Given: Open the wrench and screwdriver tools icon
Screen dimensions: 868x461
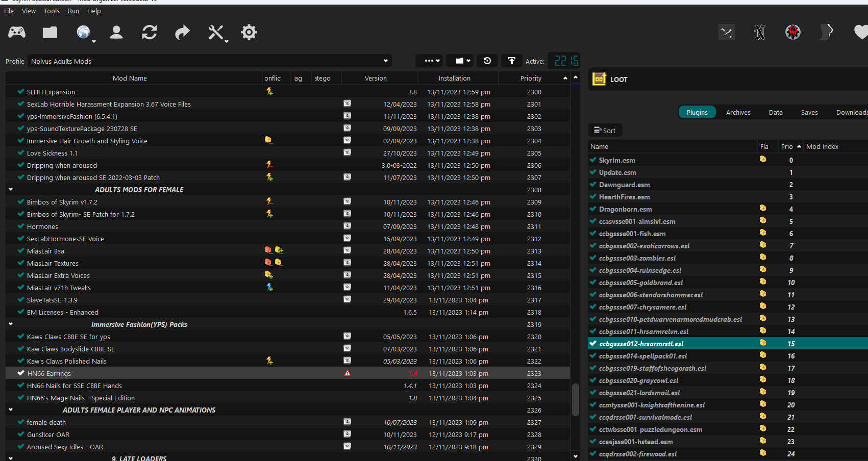Looking at the screenshot, I should (x=216, y=33).
